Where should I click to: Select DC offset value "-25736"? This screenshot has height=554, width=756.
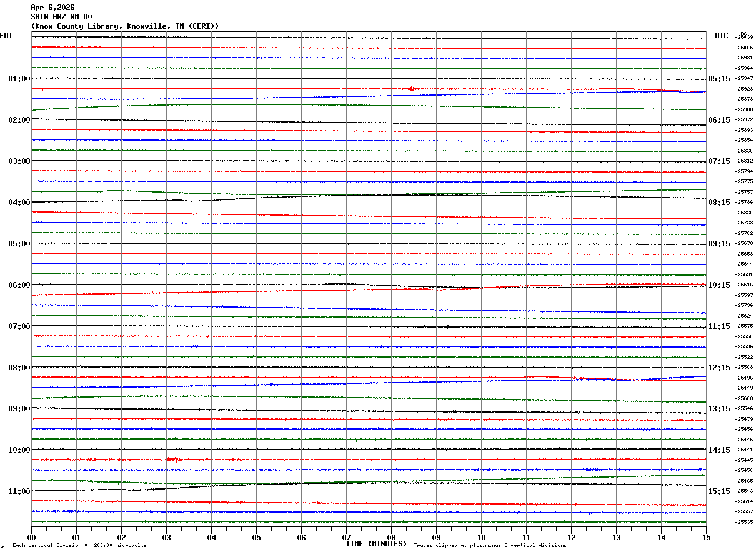[744, 306]
